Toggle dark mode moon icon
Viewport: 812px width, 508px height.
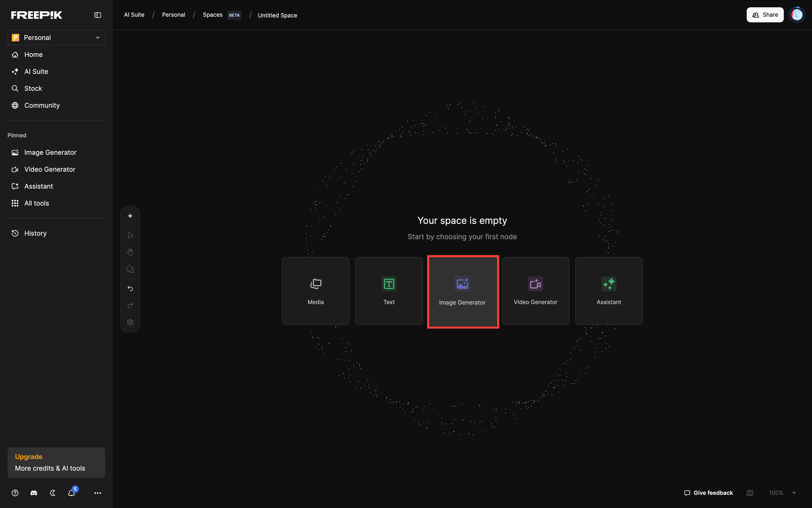(x=53, y=493)
